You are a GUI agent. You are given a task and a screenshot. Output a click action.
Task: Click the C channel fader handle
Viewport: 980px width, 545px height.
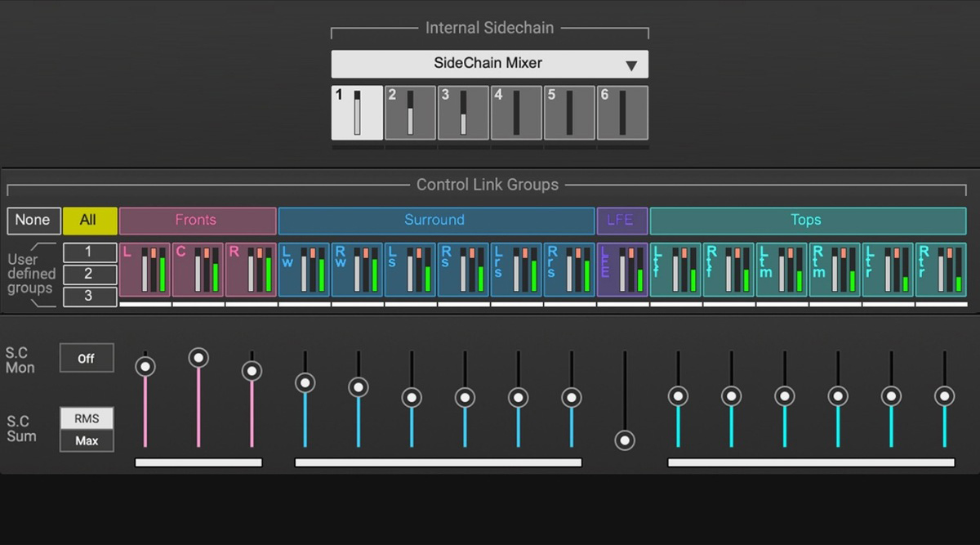pyautogui.click(x=198, y=356)
